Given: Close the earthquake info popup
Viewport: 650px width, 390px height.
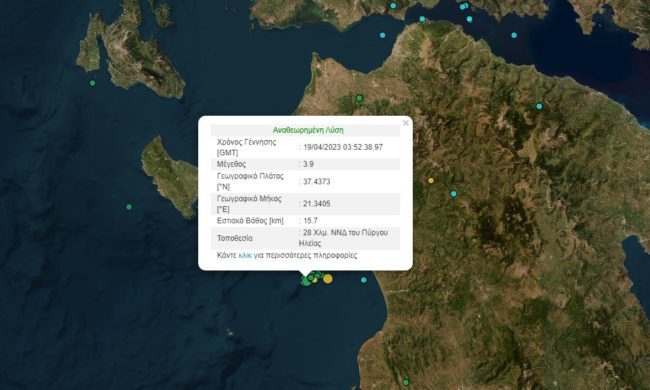Looking at the screenshot, I should click(405, 123).
